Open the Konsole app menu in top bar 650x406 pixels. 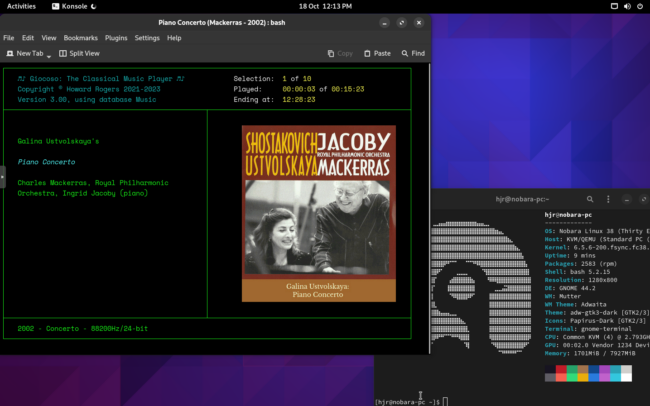pyautogui.click(x=74, y=6)
